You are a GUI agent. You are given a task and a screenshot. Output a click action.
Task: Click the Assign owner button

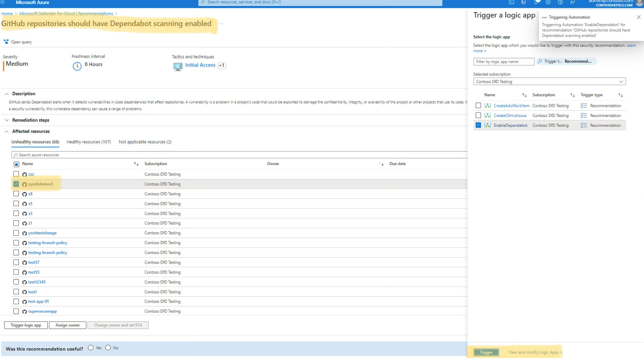tap(68, 325)
